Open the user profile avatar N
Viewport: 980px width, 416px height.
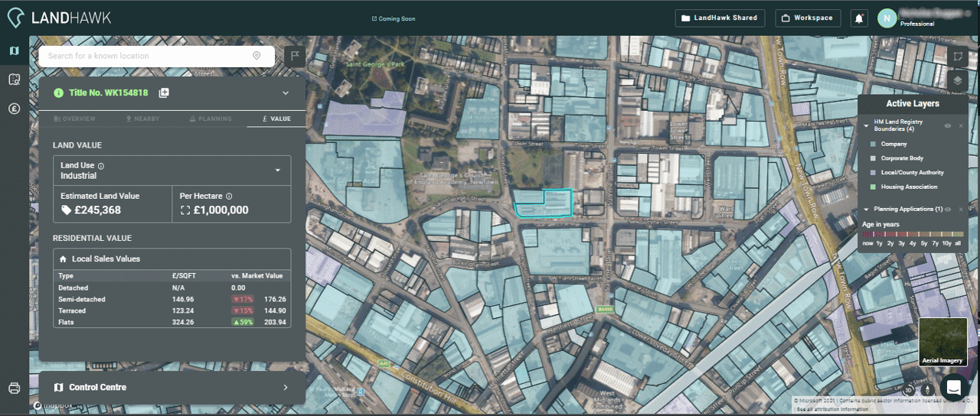tap(887, 18)
